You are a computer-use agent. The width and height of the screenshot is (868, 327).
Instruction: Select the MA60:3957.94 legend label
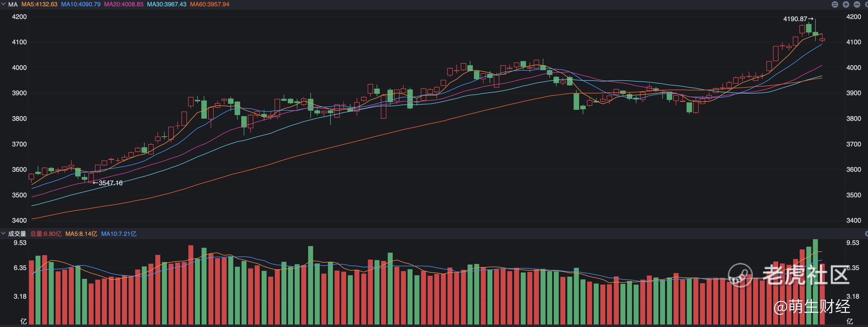click(x=210, y=4)
